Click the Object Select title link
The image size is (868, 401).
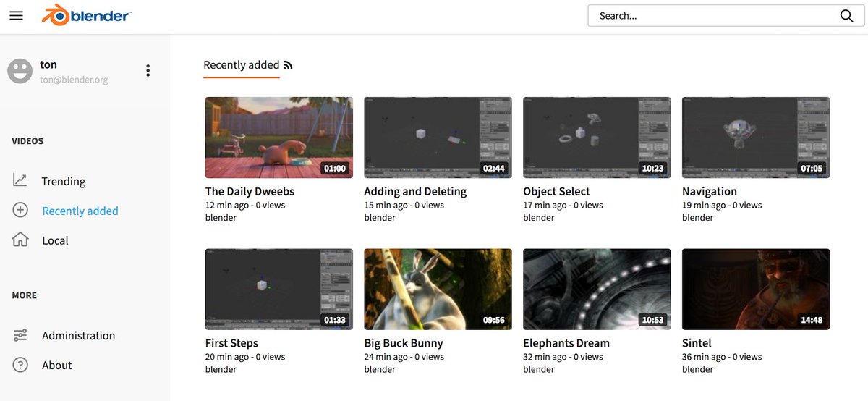[x=556, y=191]
